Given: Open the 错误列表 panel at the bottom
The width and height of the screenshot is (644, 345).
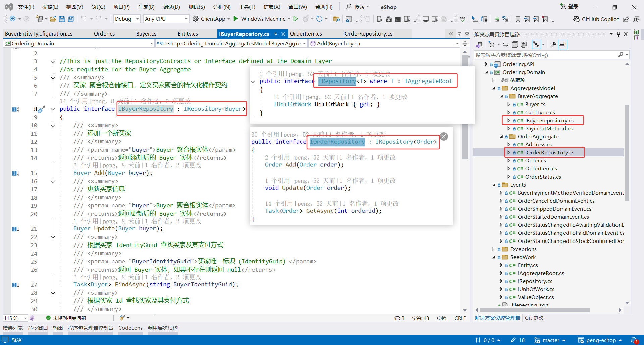Looking at the screenshot, I should (13, 328).
